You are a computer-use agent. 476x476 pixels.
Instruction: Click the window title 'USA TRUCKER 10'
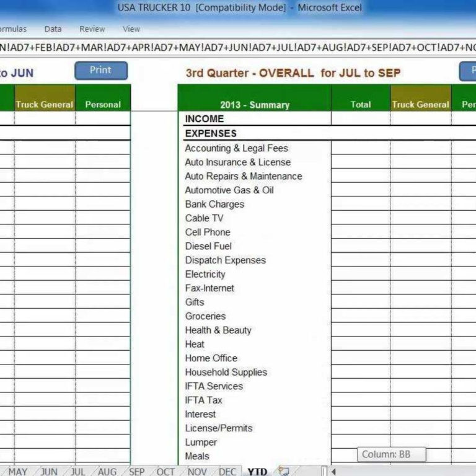click(154, 7)
